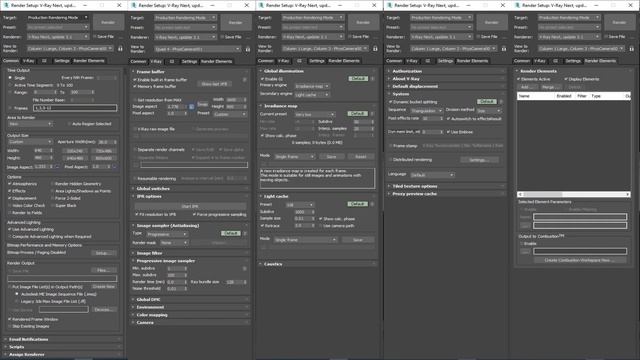Click the Frames input field in Time Output
640x360 pixels.
tap(75, 108)
